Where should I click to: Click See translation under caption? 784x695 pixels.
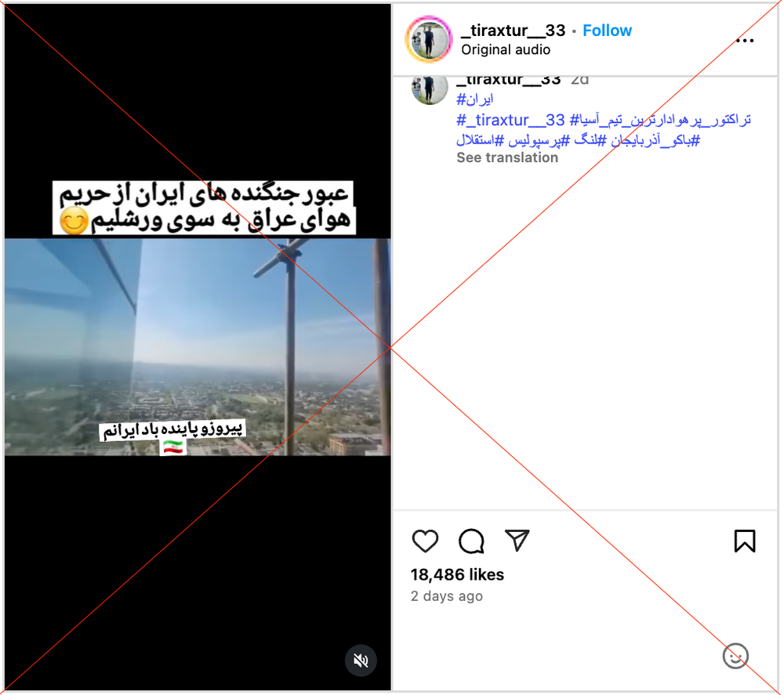(507, 157)
